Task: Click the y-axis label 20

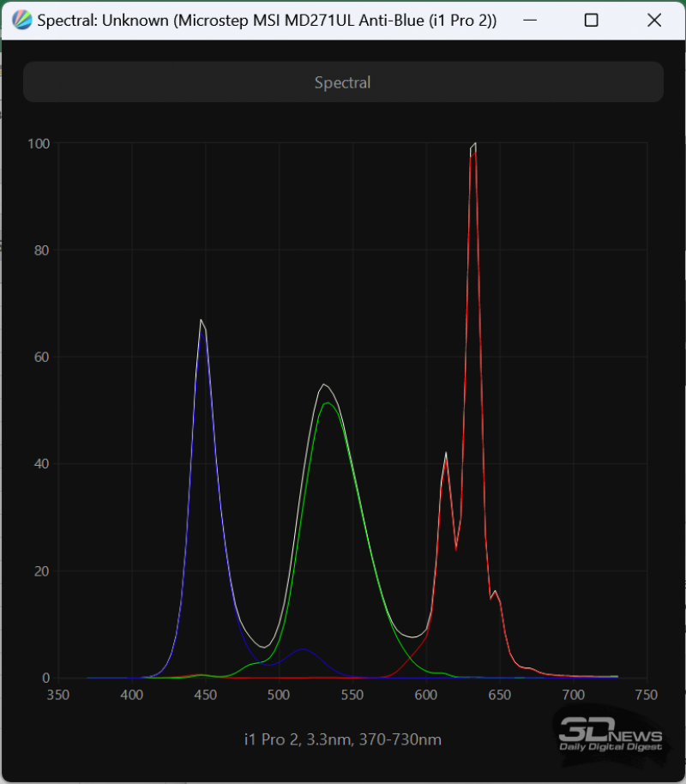Action: click(42, 571)
